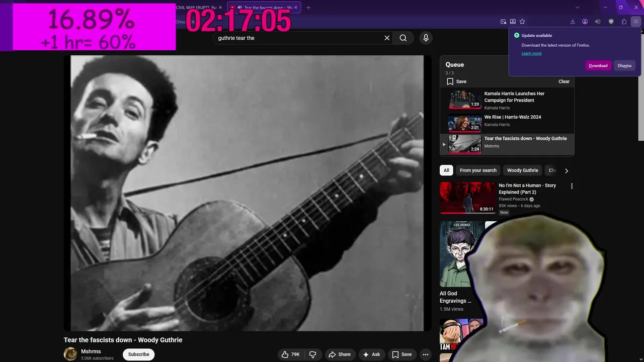Viewport: 644px width, 362px height.
Task: Open Firefox account icon
Action: [x=585, y=22]
